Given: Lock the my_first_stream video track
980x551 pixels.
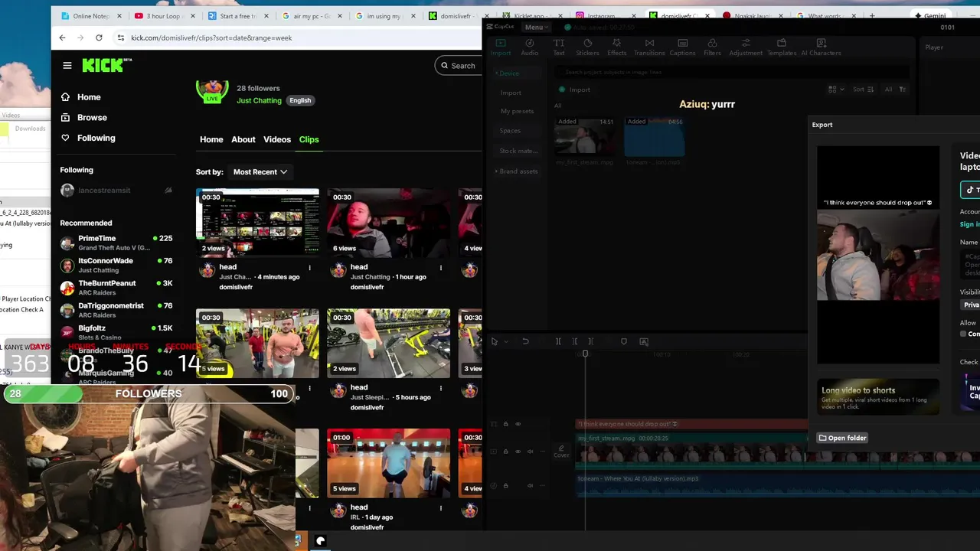Looking at the screenshot, I should tap(505, 452).
